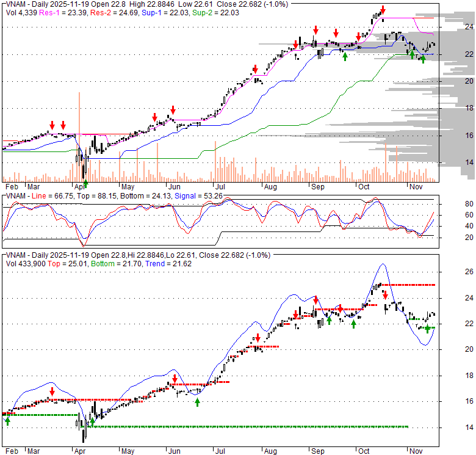The image size is (476, 455).
Task: Click the 'Bottom = 24.13' oscillator label
Action: [x=146, y=196]
